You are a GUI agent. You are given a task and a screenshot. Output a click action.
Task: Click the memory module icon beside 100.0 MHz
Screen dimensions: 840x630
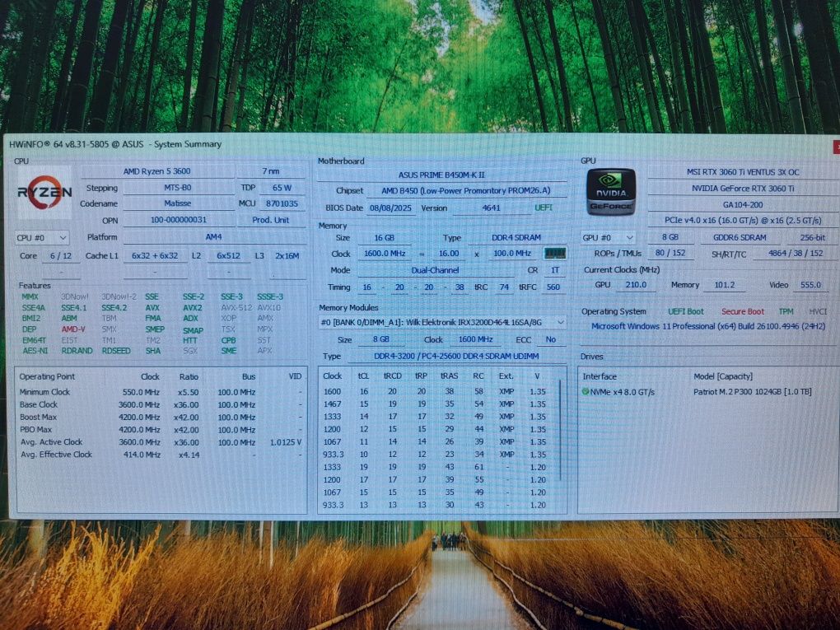pos(554,253)
